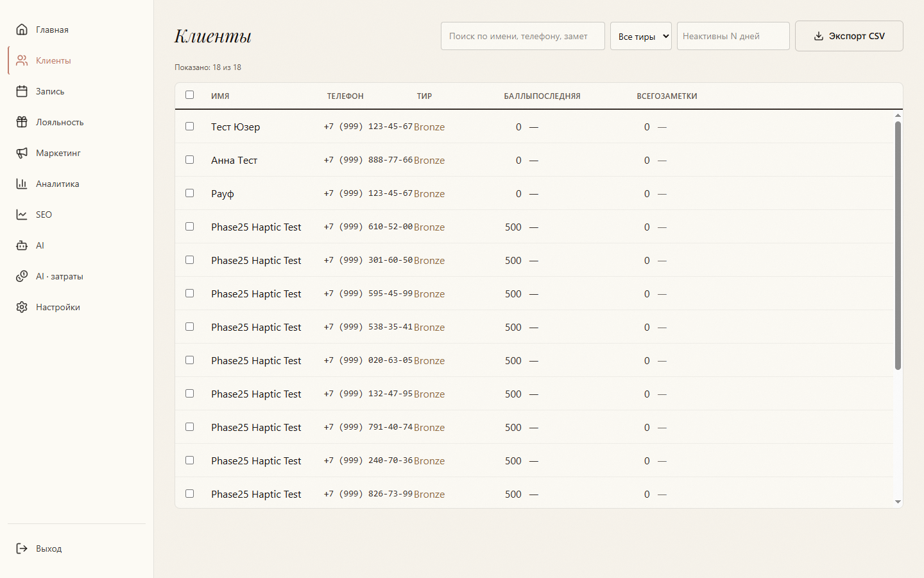
Task: Click the search by name or phone field
Action: (522, 36)
